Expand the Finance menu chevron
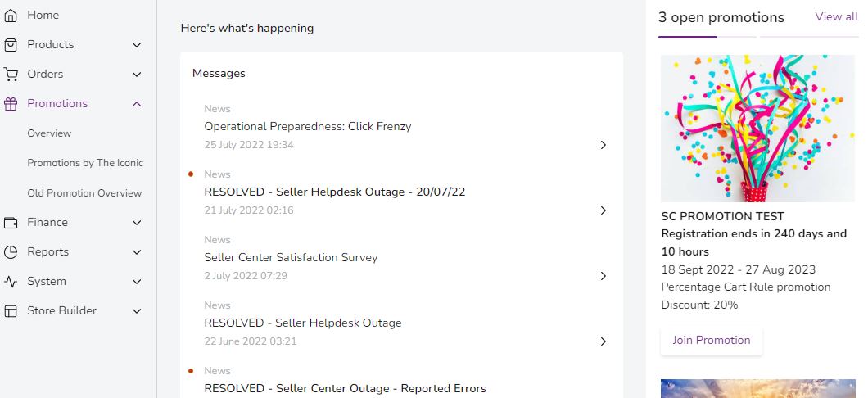This screenshot has height=398, width=868. pyautogui.click(x=137, y=223)
